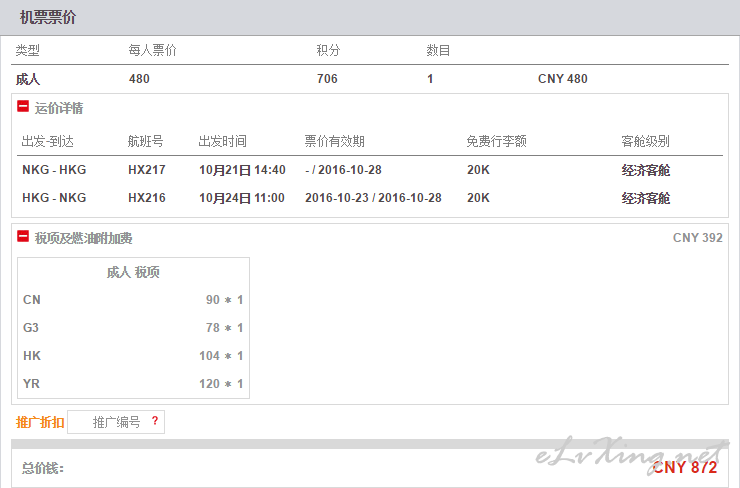Click the 数目 column header
The height and width of the screenshot is (488, 740).
click(438, 50)
